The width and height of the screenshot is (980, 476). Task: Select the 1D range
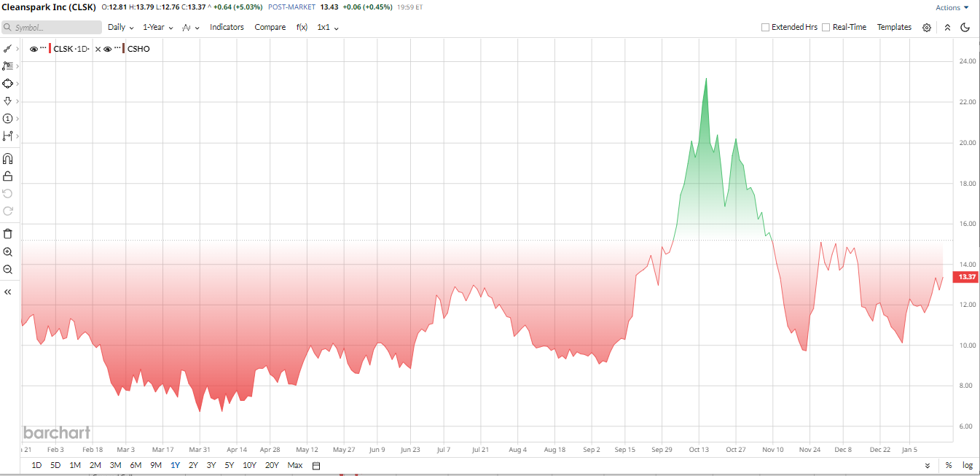(36, 466)
